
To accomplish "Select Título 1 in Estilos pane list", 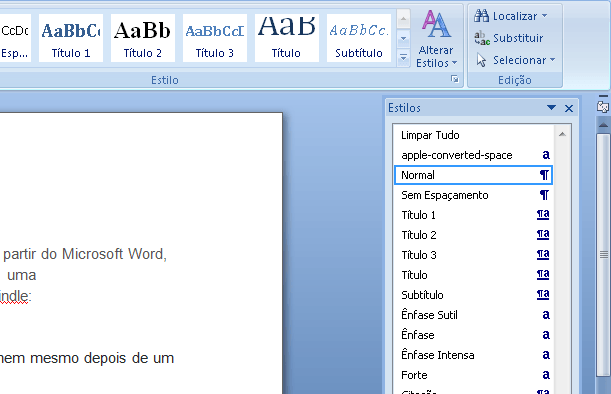I will [473, 215].
